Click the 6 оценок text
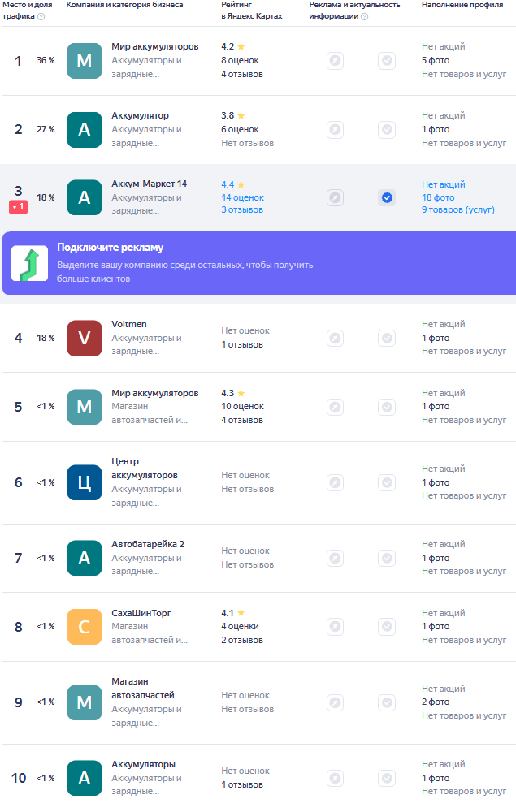This screenshot has height=812, width=516. point(240,129)
